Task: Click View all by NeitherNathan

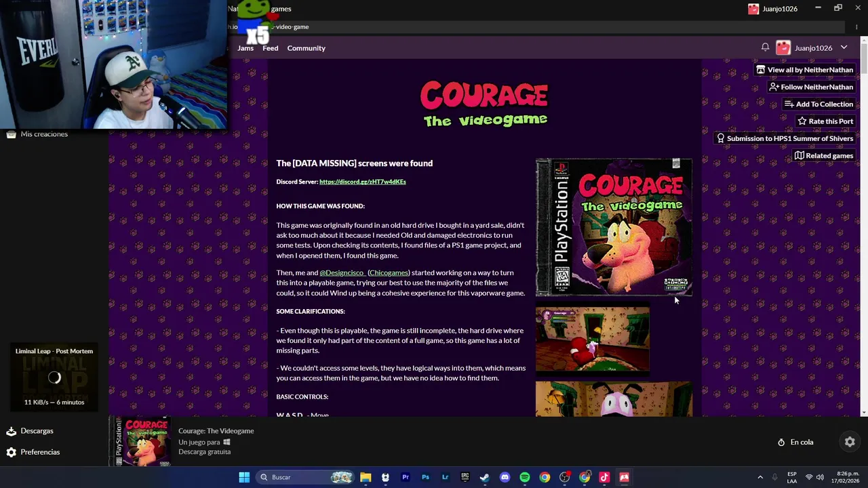Action: (x=805, y=70)
